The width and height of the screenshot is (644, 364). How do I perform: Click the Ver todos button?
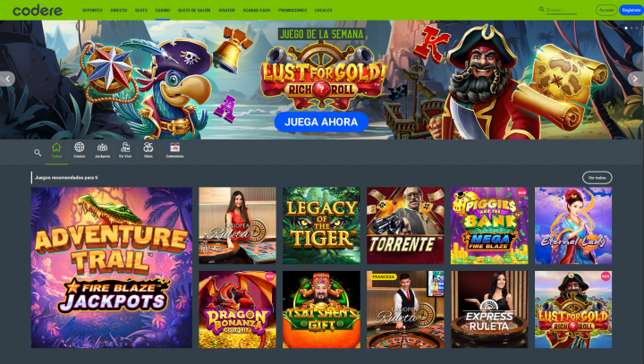pyautogui.click(x=597, y=178)
